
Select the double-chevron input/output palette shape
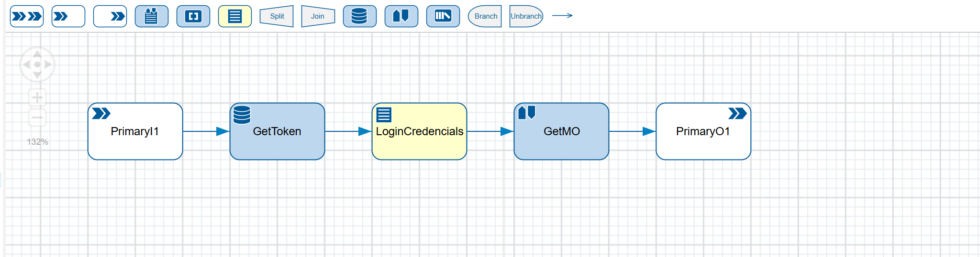(x=27, y=16)
